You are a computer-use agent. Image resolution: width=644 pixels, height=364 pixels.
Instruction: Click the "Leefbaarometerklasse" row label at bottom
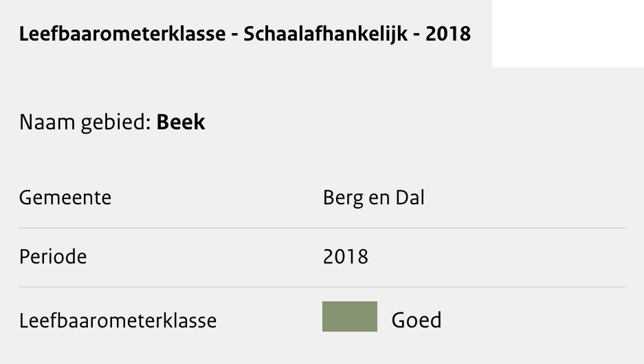(118, 320)
